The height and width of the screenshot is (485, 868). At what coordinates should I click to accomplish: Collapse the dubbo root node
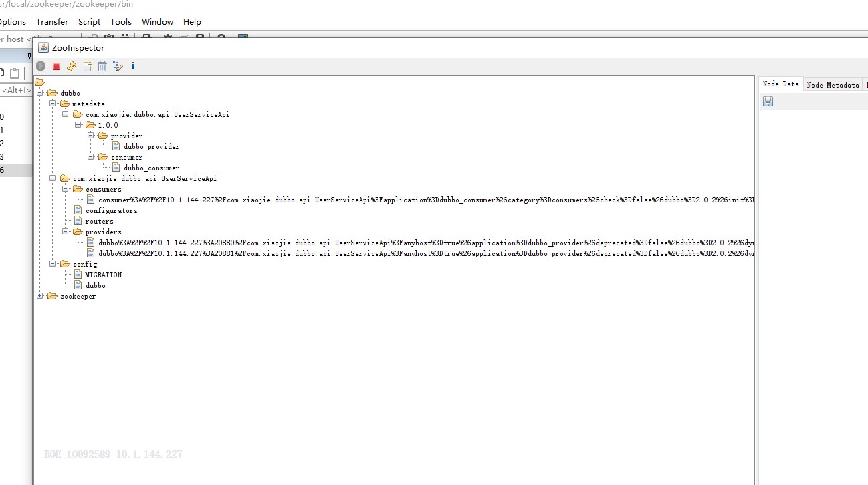point(40,93)
